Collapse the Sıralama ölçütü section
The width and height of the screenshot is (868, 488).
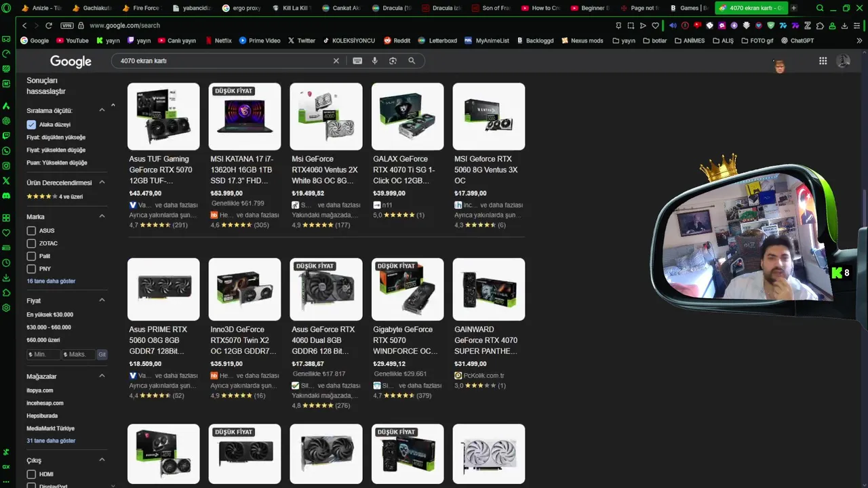tap(102, 110)
